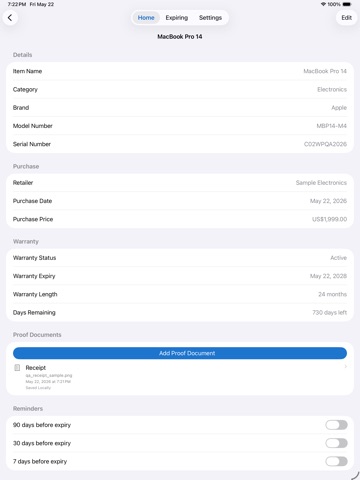Tap the Days Remaining row

[180, 313]
